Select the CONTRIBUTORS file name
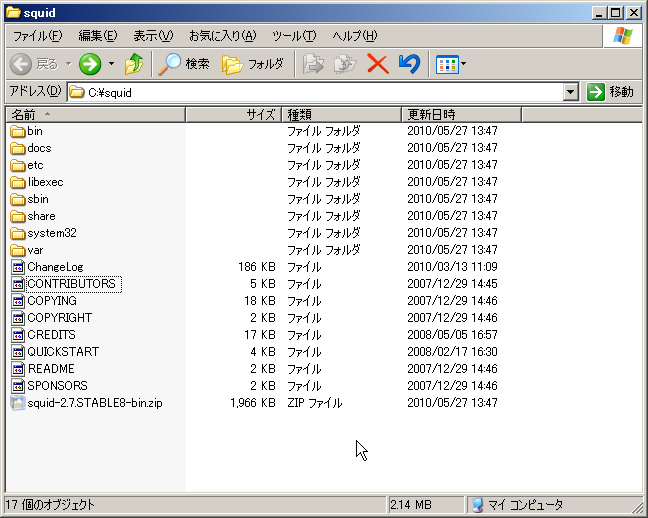Screen dimensions: 648x518 72,284
